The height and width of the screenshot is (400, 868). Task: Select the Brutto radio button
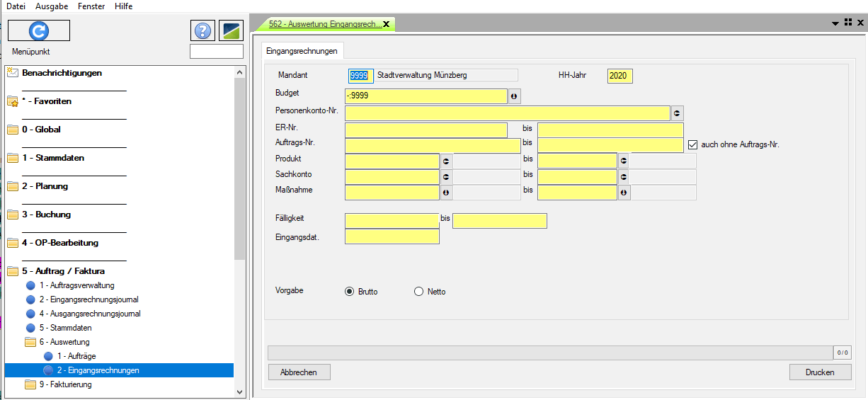click(349, 292)
